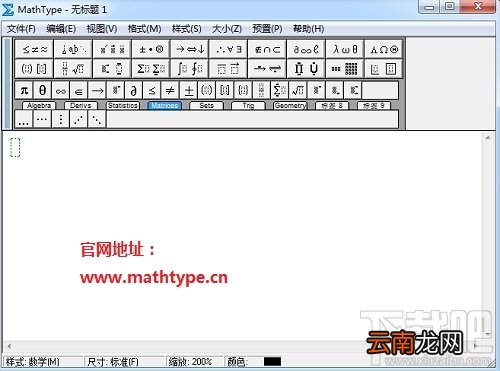500x371 pixels.
Task: Open the underbar and overbar templates palette
Action: (228, 69)
